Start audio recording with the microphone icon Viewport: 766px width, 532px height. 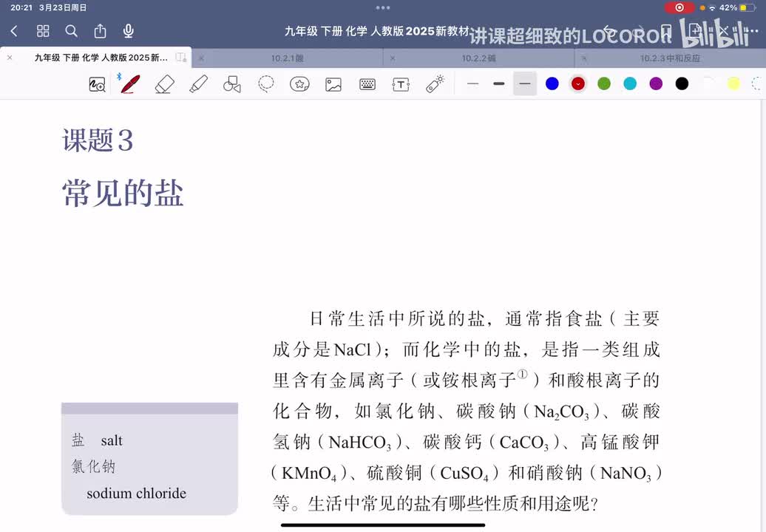coord(129,31)
